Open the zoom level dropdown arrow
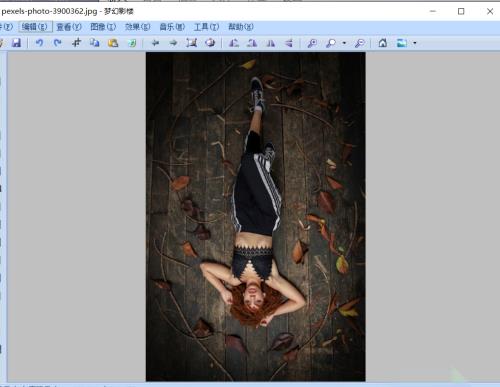500x387 pixels. point(344,43)
